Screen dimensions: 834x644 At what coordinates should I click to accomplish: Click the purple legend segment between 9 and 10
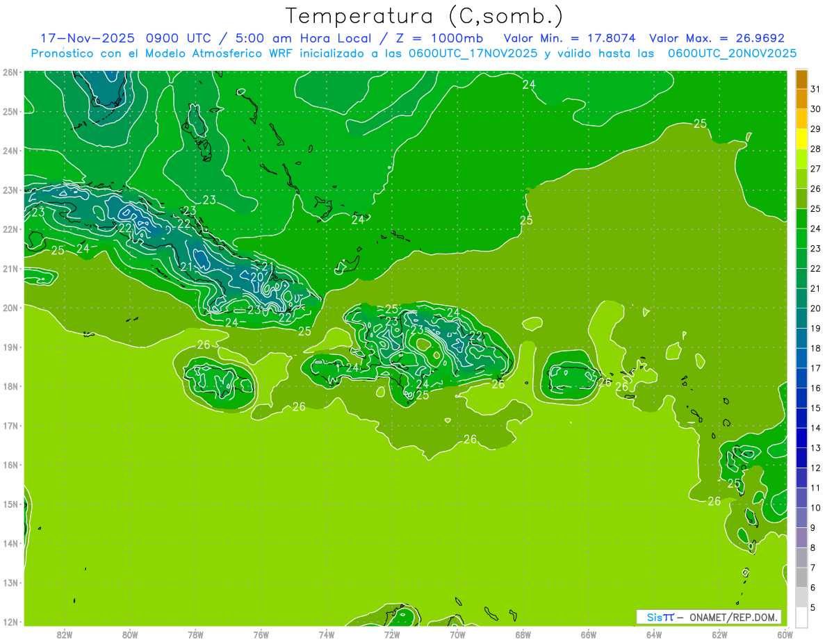pos(801,518)
